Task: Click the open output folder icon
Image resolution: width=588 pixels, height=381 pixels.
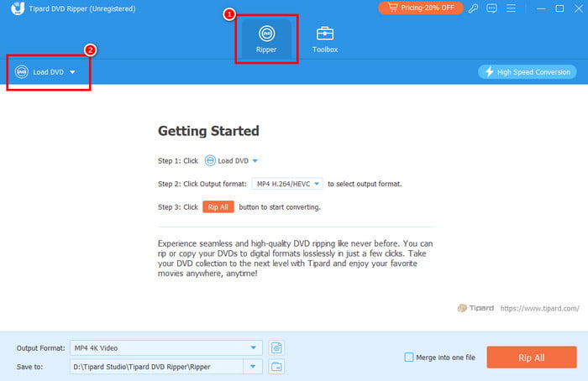Action: [x=276, y=366]
